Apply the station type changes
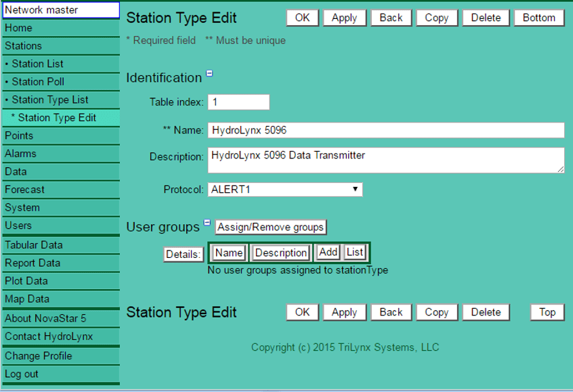The width and height of the screenshot is (573, 392). 345,18
